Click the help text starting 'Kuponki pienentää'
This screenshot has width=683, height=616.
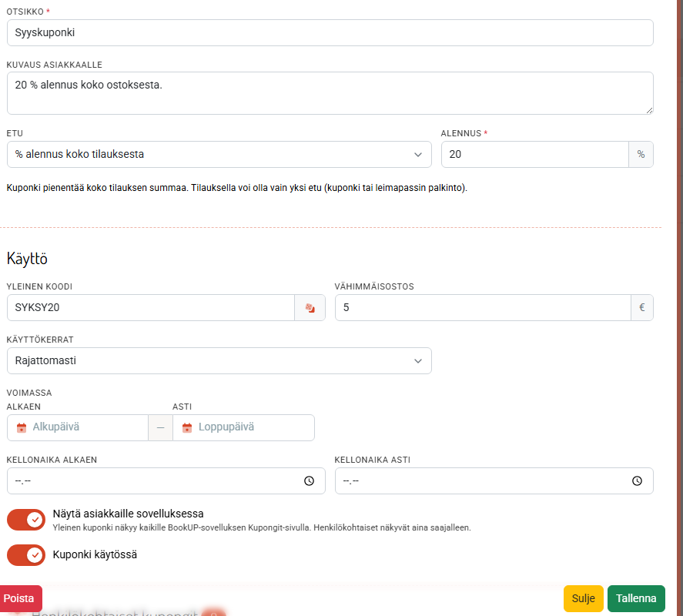tap(237, 188)
